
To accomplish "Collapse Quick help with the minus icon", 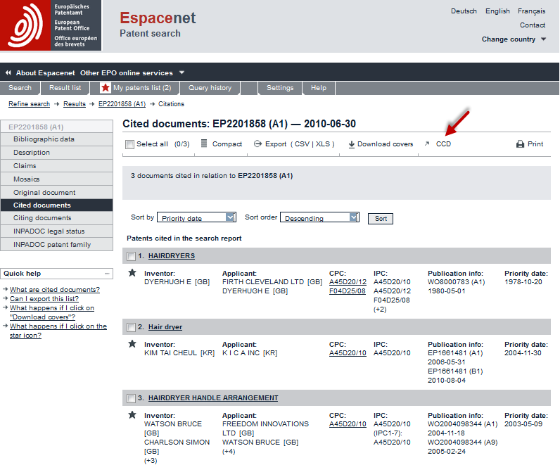I will [x=107, y=274].
